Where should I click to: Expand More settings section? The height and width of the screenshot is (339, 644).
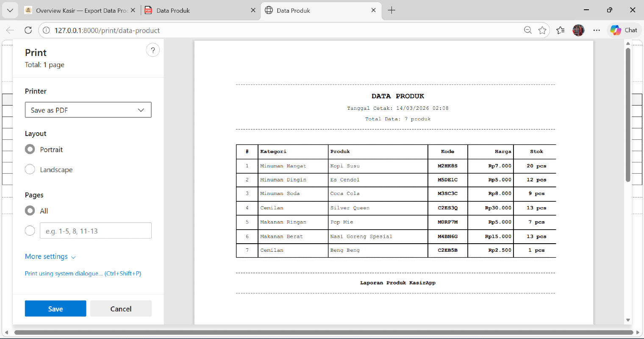pyautogui.click(x=50, y=256)
